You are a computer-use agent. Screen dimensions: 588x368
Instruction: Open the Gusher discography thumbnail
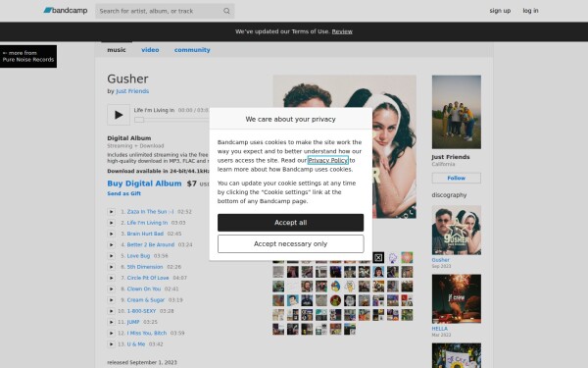click(x=457, y=231)
